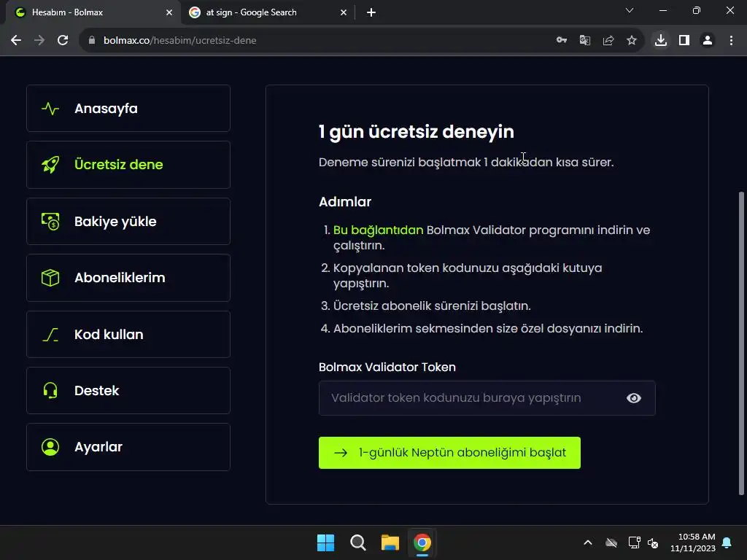The image size is (747, 560).
Task: Toggle token visibility with the eye icon
Action: point(634,398)
